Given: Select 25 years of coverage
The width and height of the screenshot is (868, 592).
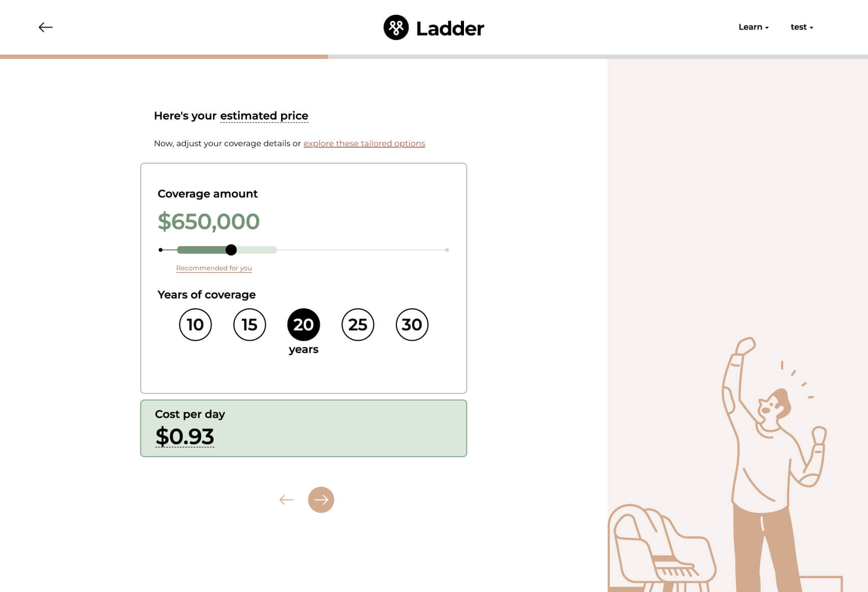Looking at the screenshot, I should click(358, 324).
